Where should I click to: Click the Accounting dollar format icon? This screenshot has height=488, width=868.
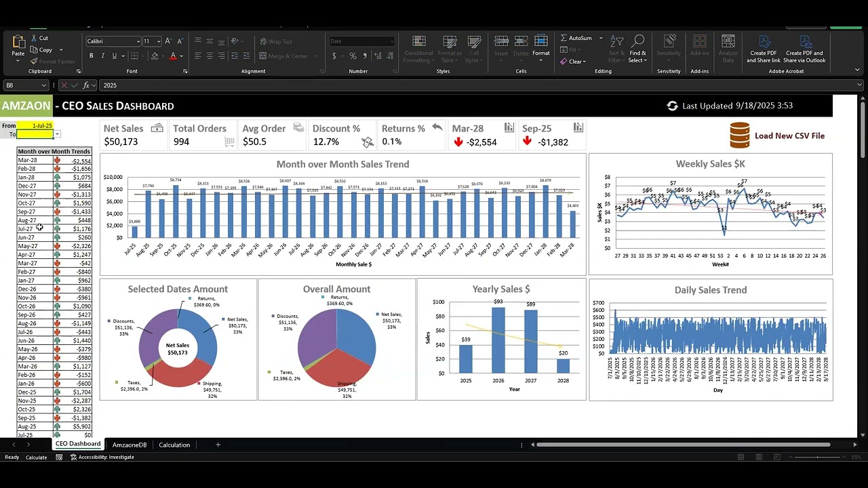click(x=334, y=56)
